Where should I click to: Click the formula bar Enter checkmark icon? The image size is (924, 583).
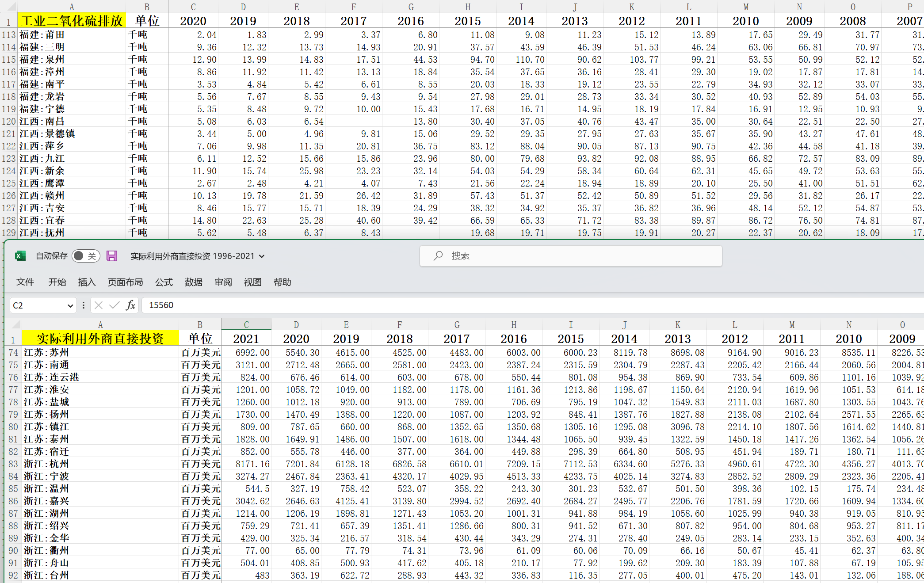(114, 305)
